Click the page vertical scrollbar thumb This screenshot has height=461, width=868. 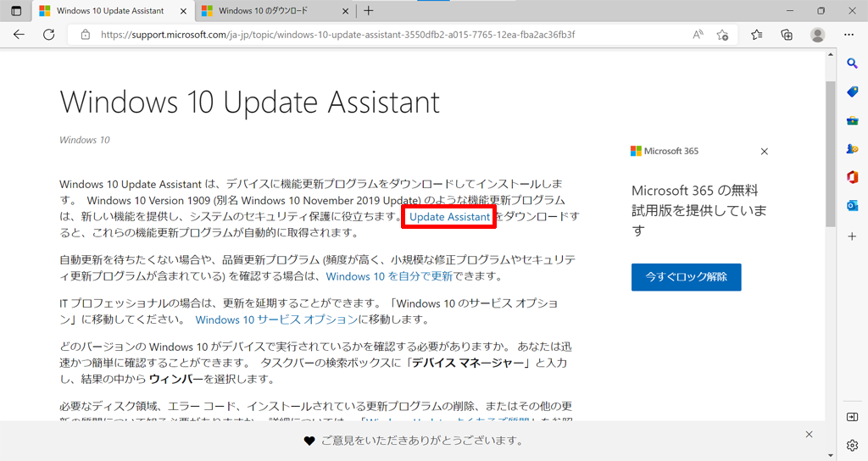831,154
